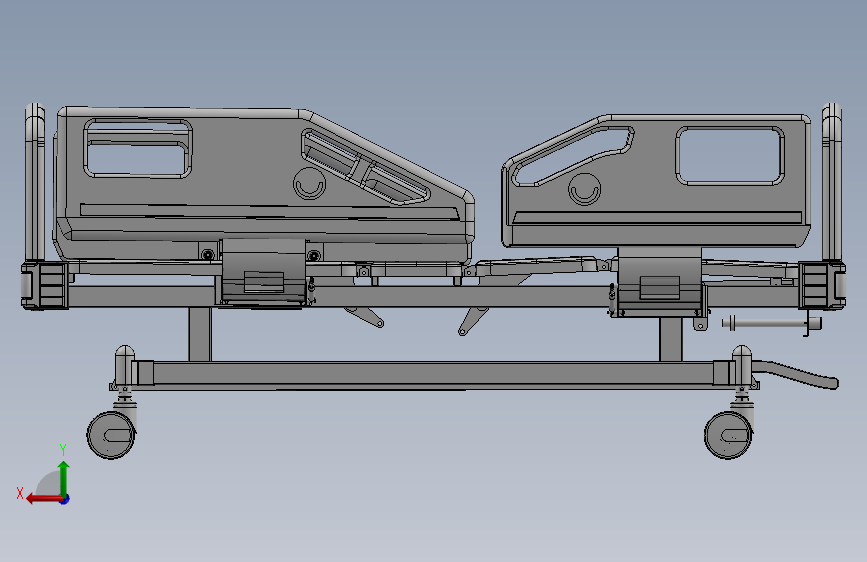867x562 pixels.
Task: Select the right side rail panel
Action: pyautogui.click(x=656, y=181)
